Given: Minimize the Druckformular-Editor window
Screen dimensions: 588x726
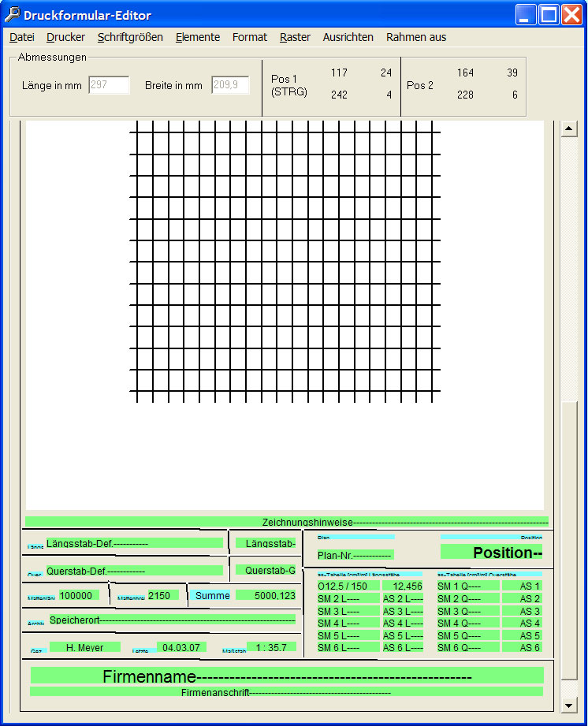Looking at the screenshot, I should (x=525, y=14).
